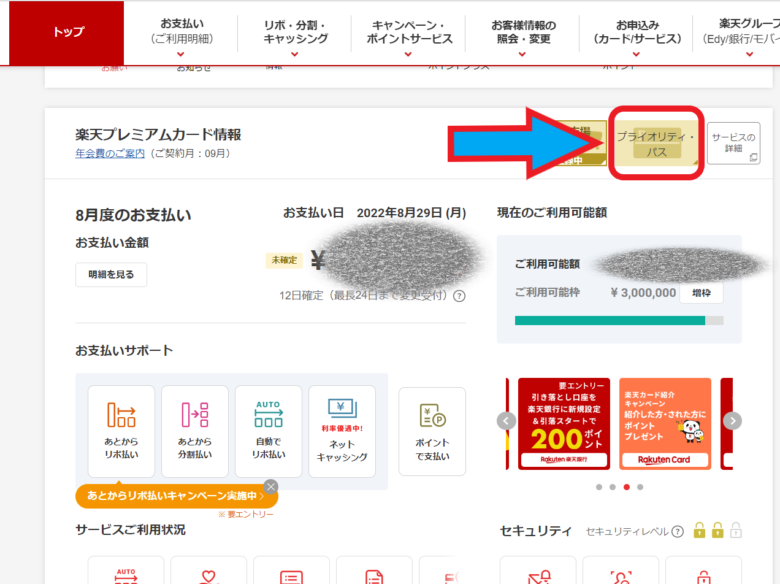Open あとからリボ払いキャンペーン実施中 banner
Screen dimensions: 780x584
pyautogui.click(x=176, y=496)
